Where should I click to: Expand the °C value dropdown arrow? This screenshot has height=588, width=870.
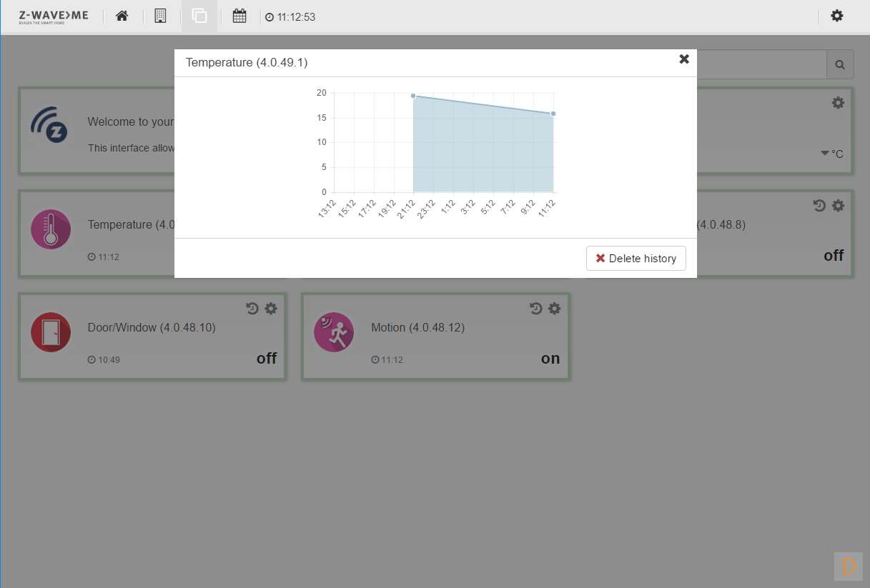[x=825, y=154]
